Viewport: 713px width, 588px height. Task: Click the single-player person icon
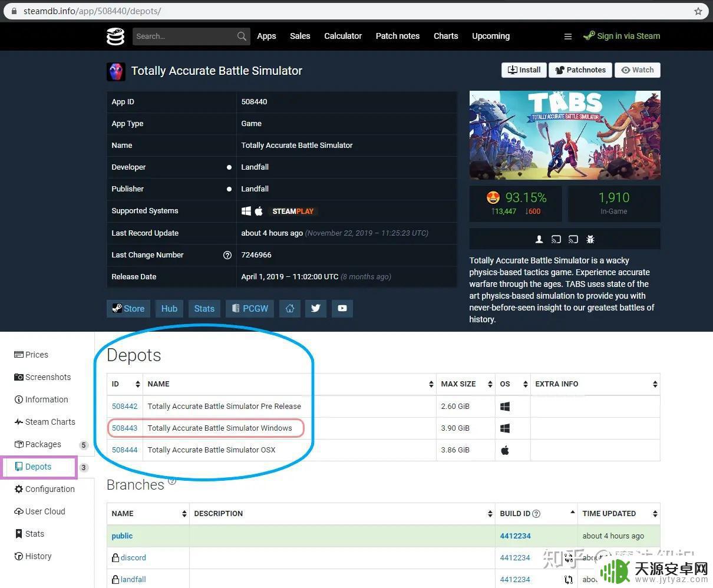pyautogui.click(x=539, y=239)
